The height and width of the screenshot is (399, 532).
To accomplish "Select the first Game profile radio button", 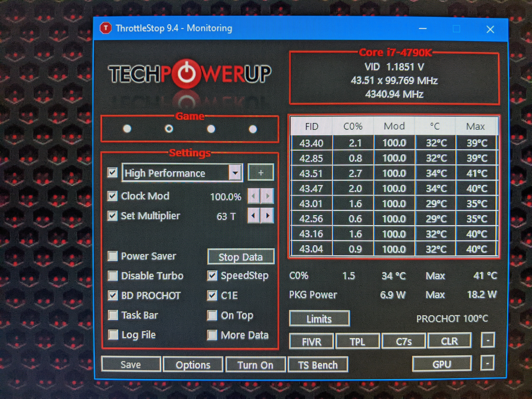I will [127, 129].
